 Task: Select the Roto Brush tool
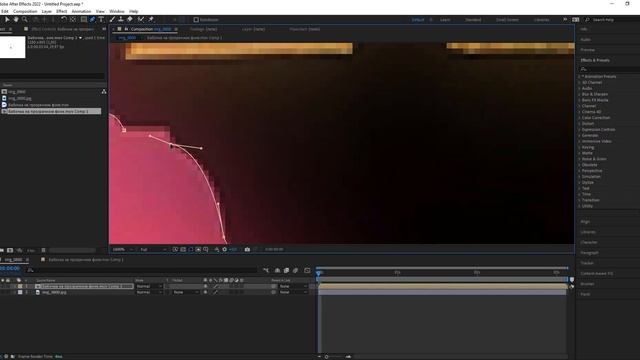[141, 19]
